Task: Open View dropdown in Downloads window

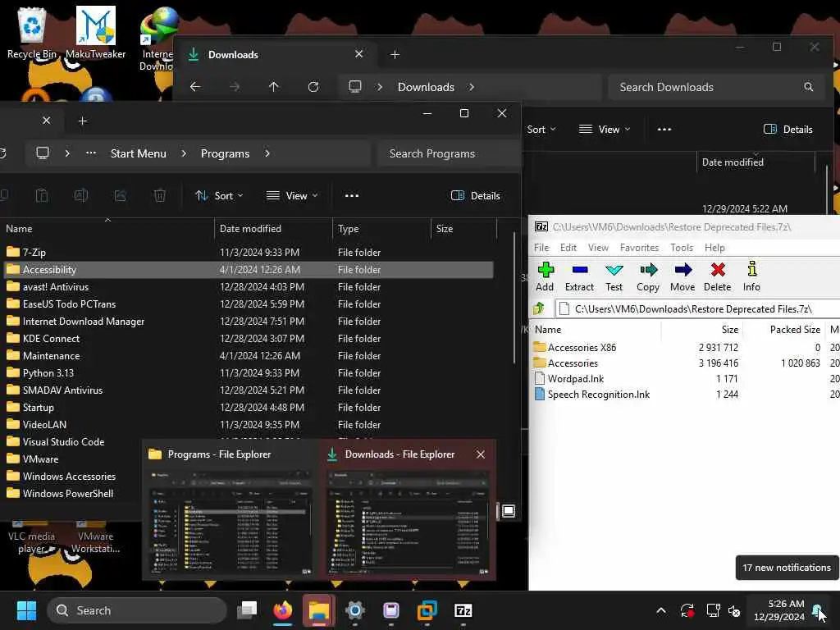Action: click(605, 130)
